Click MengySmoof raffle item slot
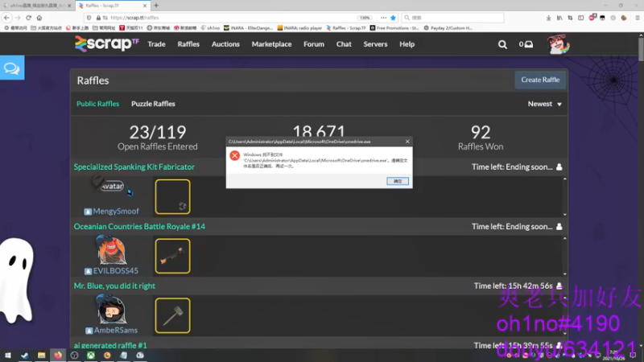644x362 pixels. point(172,196)
